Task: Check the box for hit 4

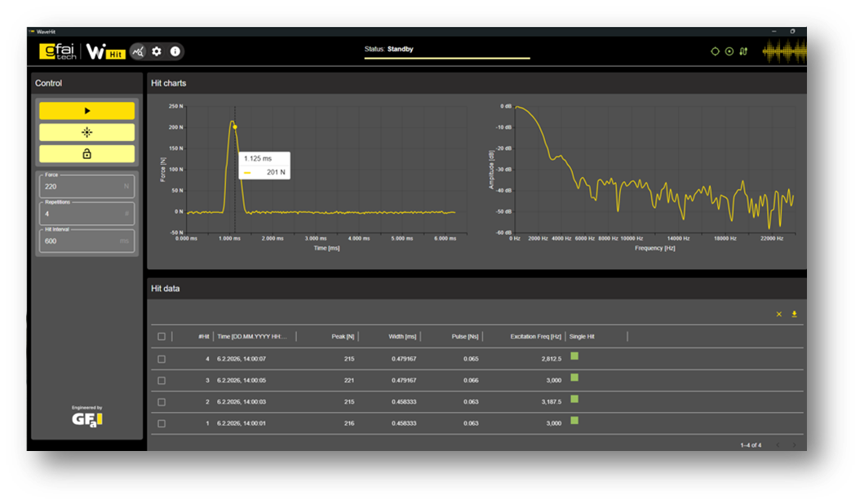Action: point(162,359)
